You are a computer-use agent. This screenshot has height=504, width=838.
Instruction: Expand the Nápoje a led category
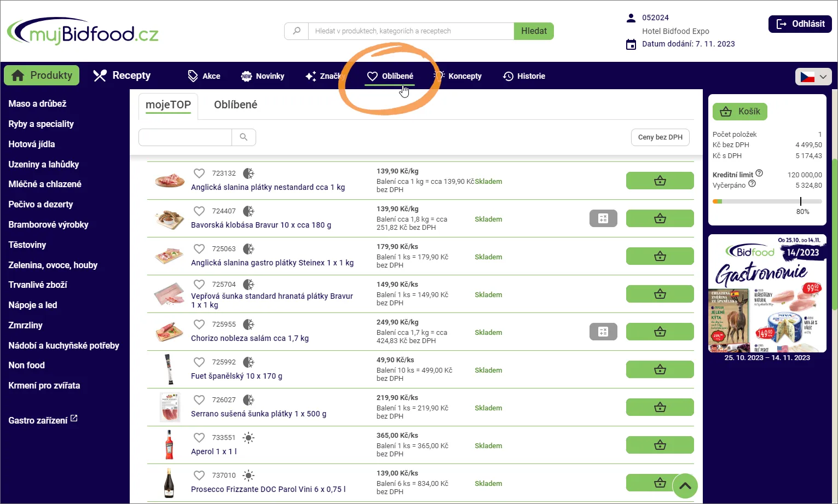point(33,305)
